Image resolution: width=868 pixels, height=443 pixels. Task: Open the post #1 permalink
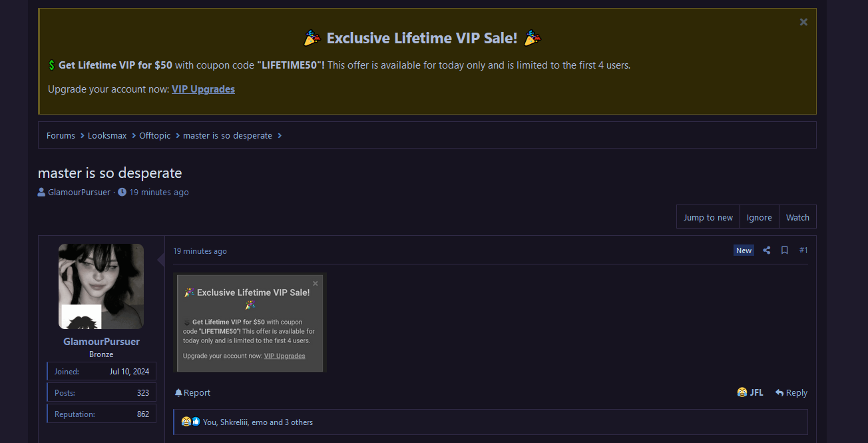tap(803, 250)
